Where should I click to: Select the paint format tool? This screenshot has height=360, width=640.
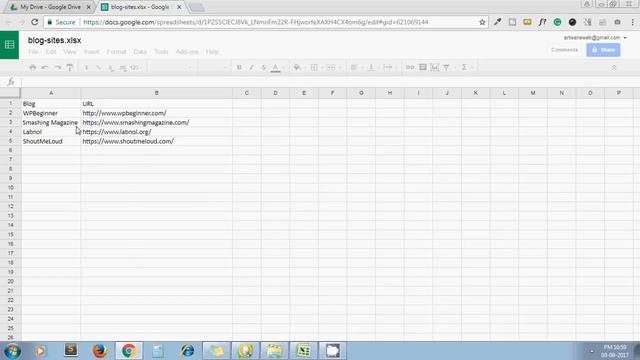tap(70, 67)
